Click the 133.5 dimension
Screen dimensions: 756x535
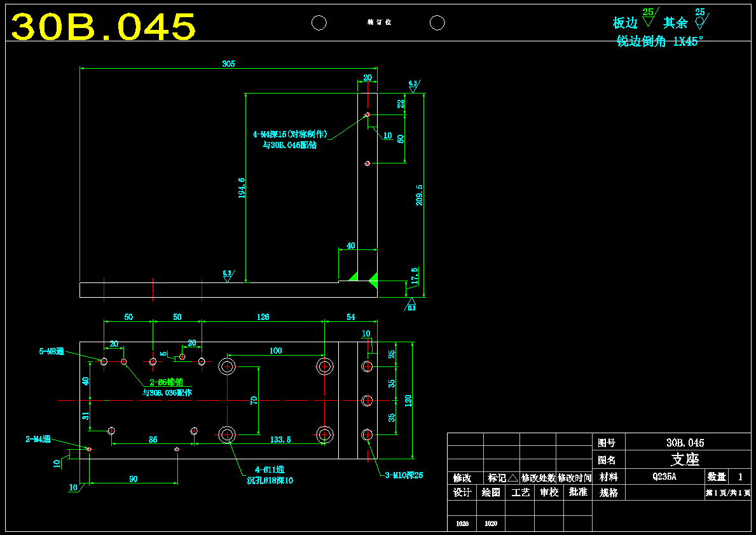(x=280, y=440)
